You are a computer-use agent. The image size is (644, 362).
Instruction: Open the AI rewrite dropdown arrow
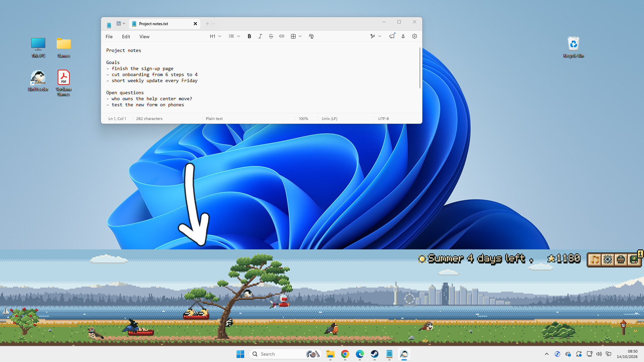coord(380,36)
